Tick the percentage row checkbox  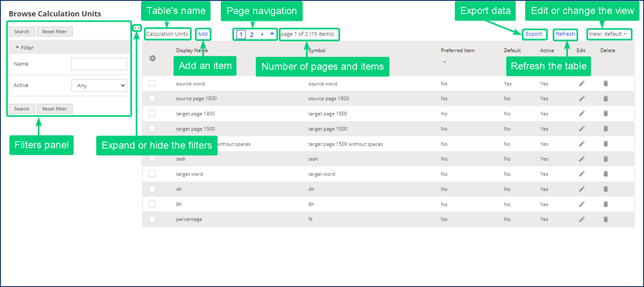coord(152,219)
